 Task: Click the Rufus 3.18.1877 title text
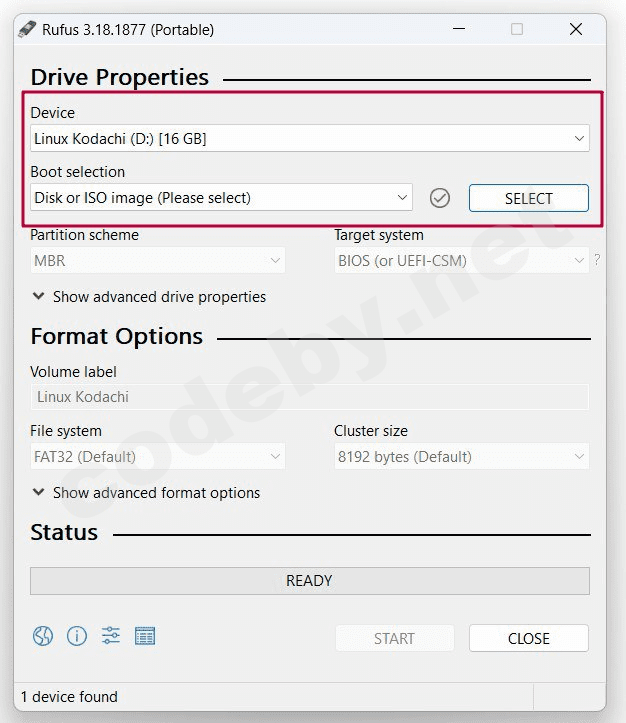tap(128, 30)
